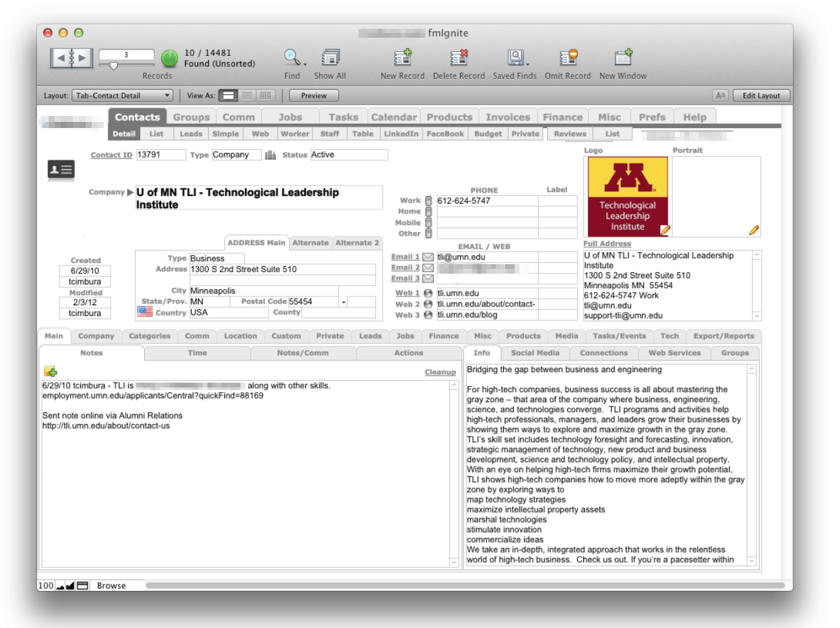Edit the portrait with pencil icon
The image size is (840, 628).
click(x=754, y=230)
